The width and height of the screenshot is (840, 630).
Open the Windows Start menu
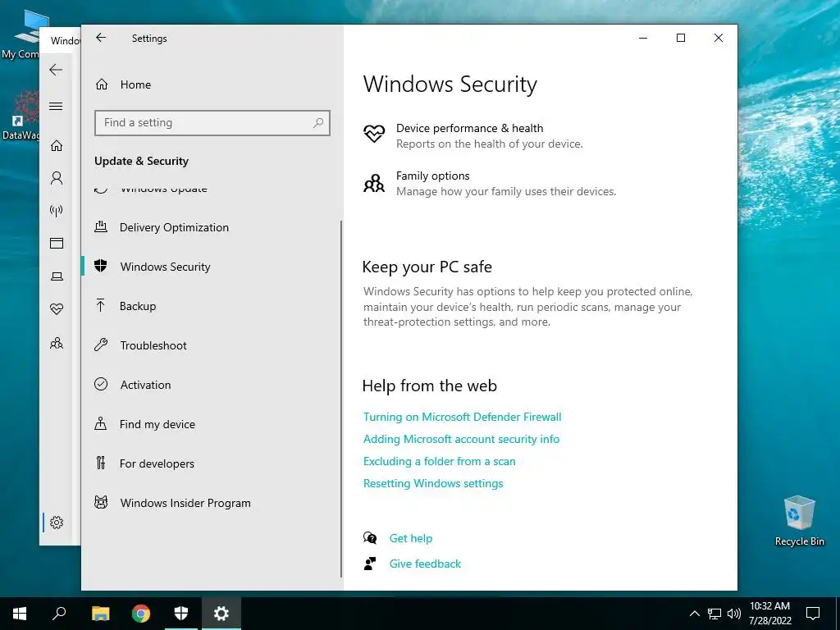tap(20, 614)
